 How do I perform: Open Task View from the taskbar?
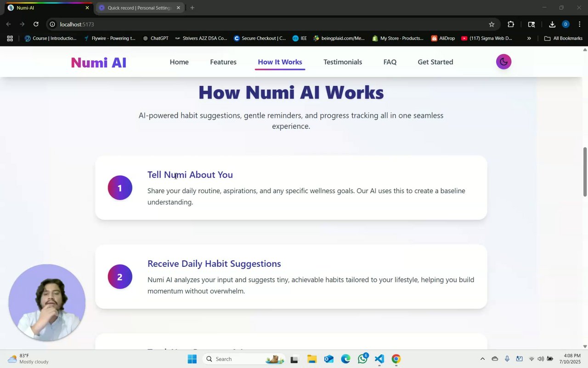click(x=294, y=359)
